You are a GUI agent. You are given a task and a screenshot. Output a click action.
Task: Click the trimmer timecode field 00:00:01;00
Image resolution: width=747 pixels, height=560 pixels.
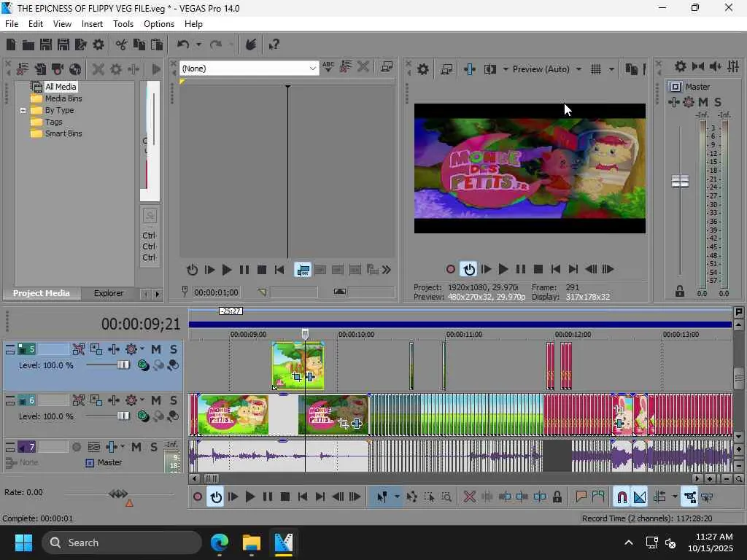point(216,292)
